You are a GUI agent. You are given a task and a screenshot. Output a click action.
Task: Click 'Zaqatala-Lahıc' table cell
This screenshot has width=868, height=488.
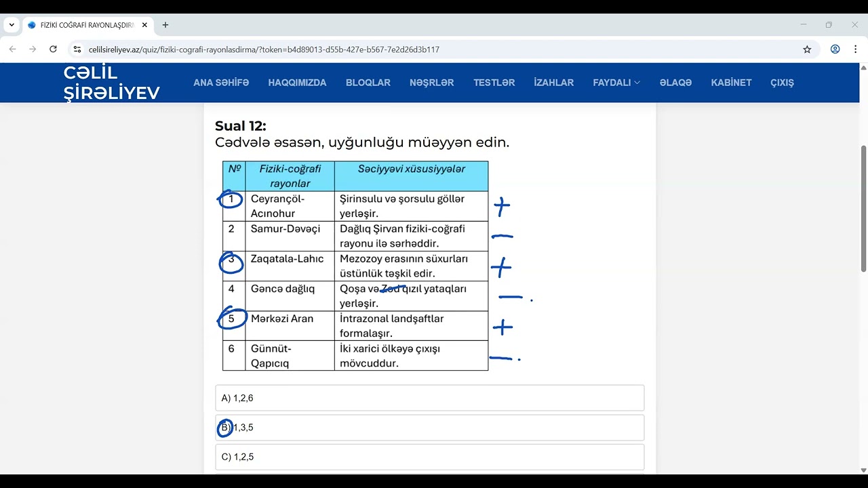click(x=290, y=266)
